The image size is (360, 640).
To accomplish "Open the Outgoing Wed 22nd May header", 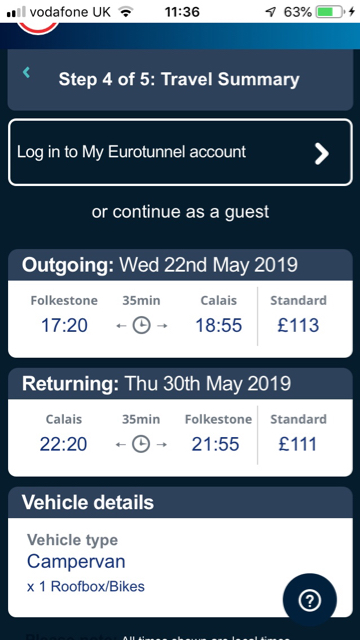I will (x=180, y=265).
